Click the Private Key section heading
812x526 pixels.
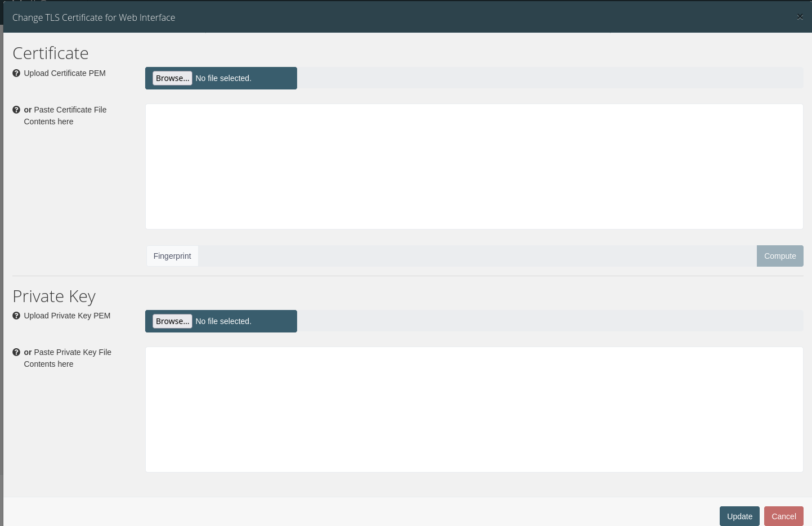click(54, 296)
